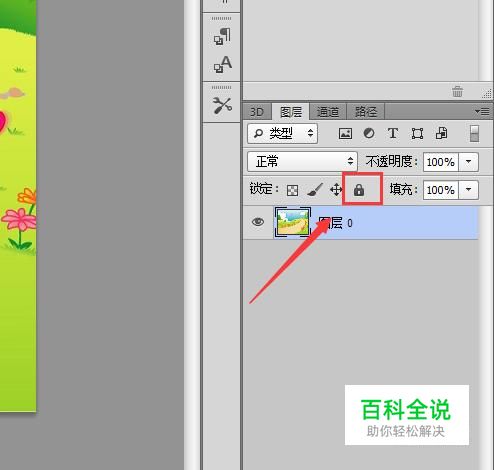Filter layers by pixel image icon
494x470 pixels.
(x=345, y=134)
